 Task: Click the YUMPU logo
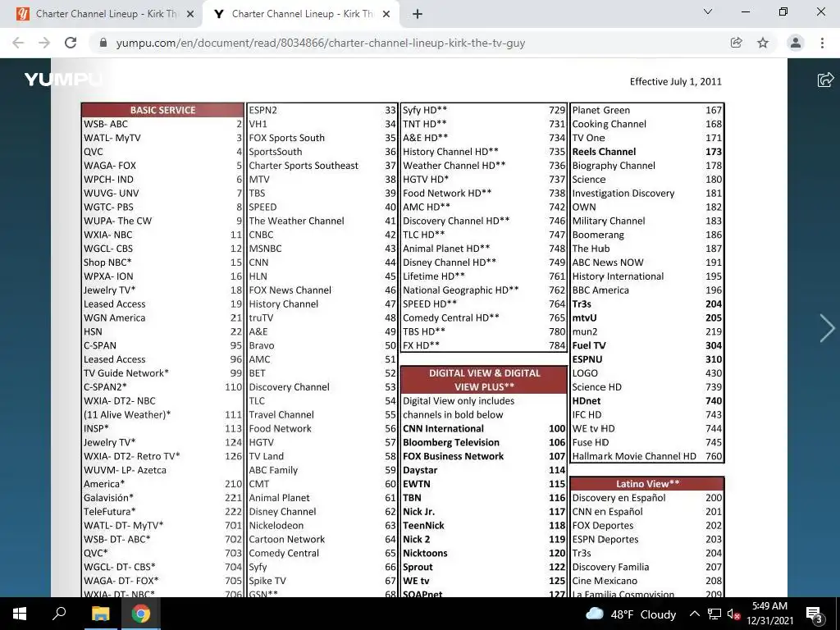pos(62,80)
